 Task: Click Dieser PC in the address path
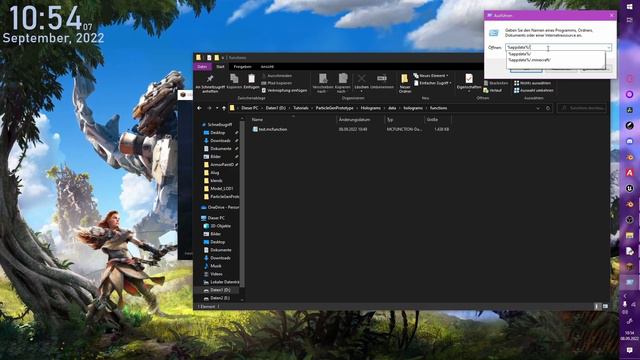coord(249,108)
